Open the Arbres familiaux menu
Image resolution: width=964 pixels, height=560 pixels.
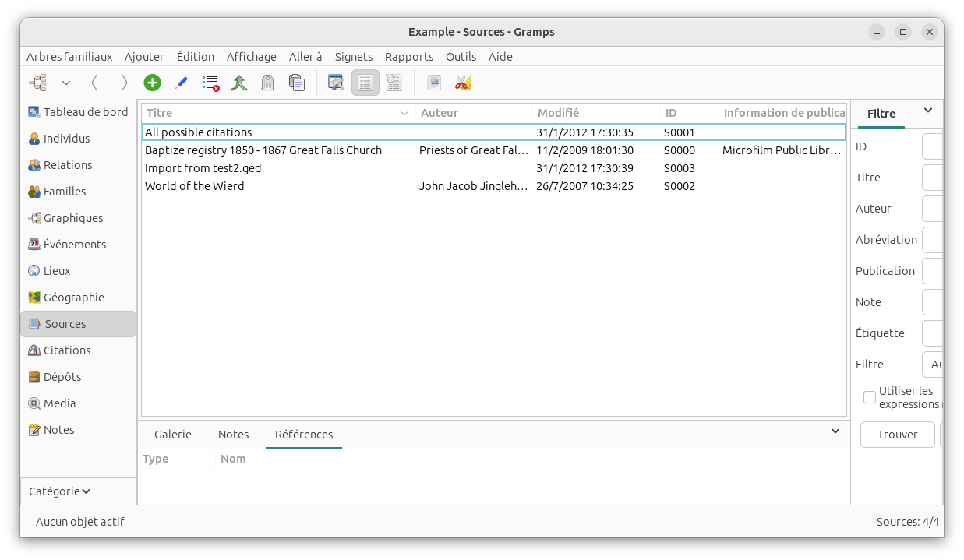click(x=69, y=57)
